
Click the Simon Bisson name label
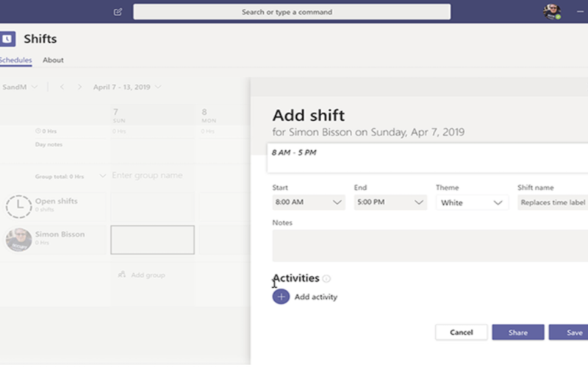pyautogui.click(x=60, y=234)
